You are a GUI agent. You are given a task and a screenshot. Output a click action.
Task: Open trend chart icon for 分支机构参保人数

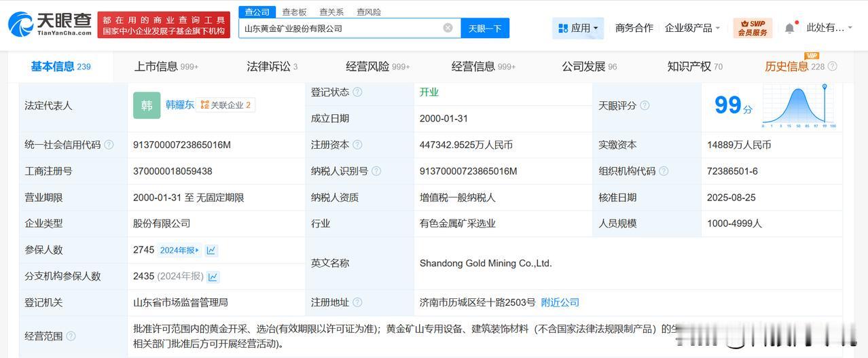tap(213, 276)
